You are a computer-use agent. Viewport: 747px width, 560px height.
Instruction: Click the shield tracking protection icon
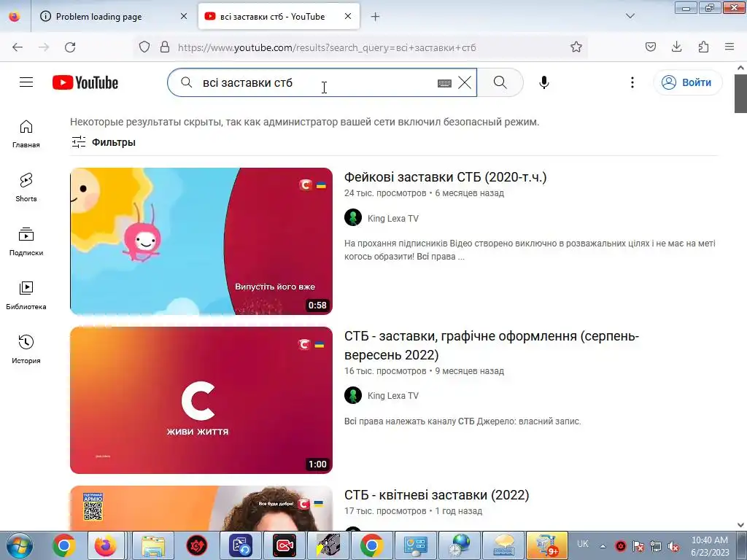click(x=144, y=47)
